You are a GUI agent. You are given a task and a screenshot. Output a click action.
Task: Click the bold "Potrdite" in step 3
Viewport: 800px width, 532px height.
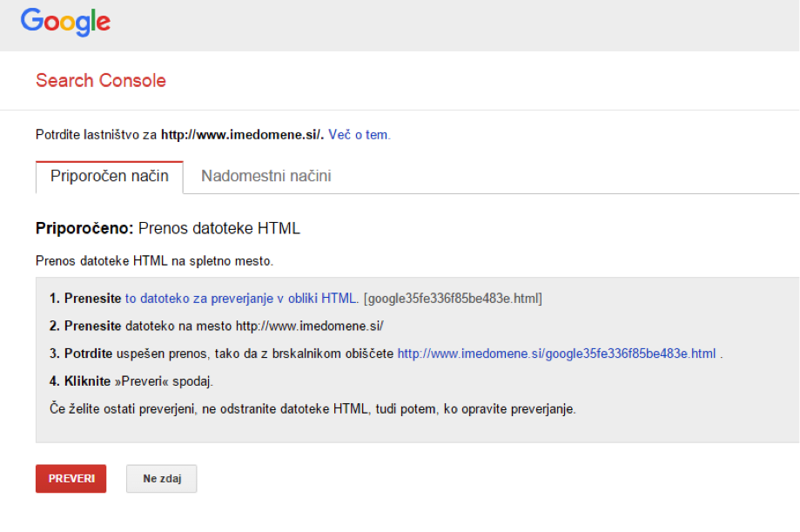(90, 354)
